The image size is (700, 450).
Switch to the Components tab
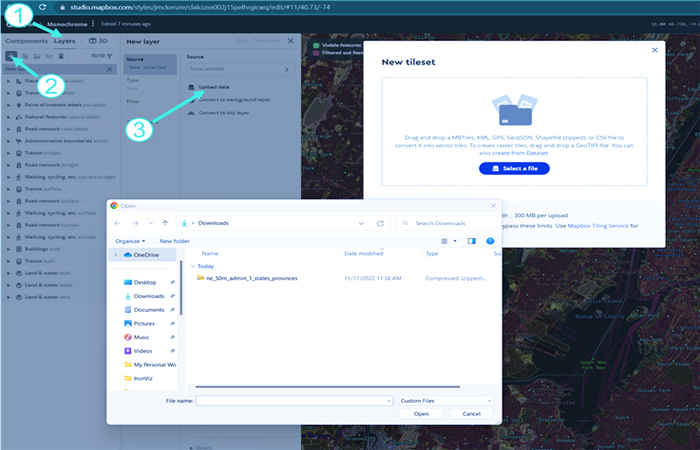[26, 41]
